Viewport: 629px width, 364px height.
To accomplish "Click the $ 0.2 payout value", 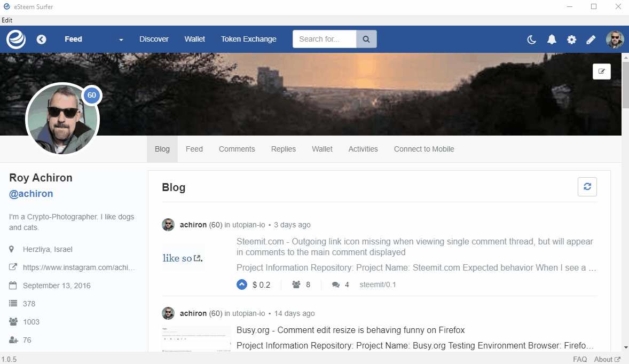I will point(261,284).
